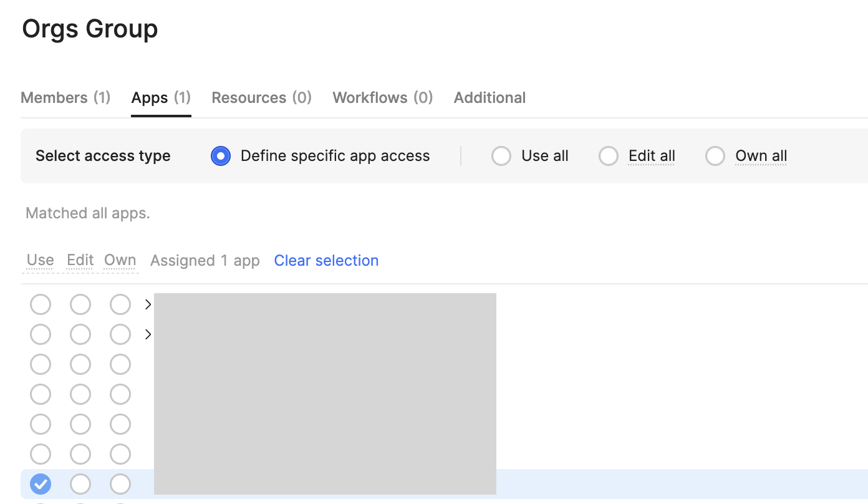The width and height of the screenshot is (868, 504).
Task: Select Edit access for the second folder row
Action: tap(80, 334)
